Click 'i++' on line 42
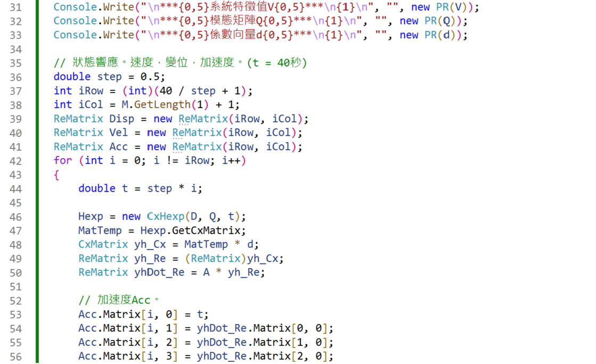Viewport: 596px width, 364px height. (x=231, y=160)
